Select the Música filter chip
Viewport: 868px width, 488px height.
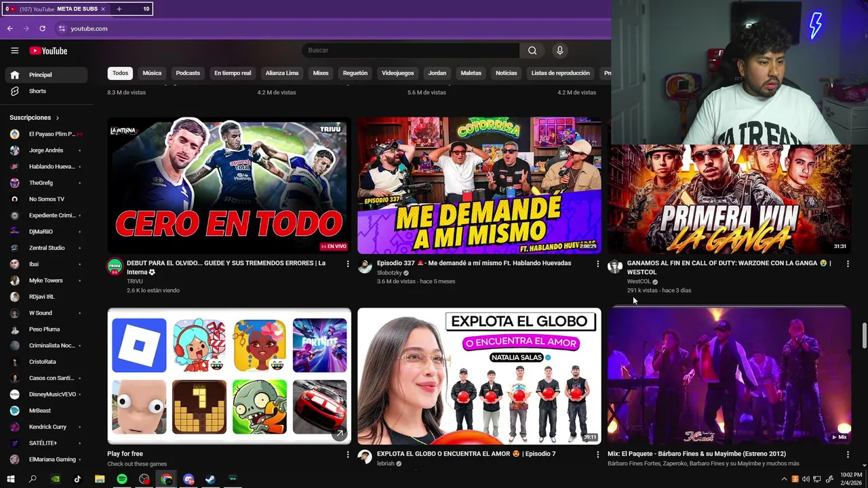(152, 73)
